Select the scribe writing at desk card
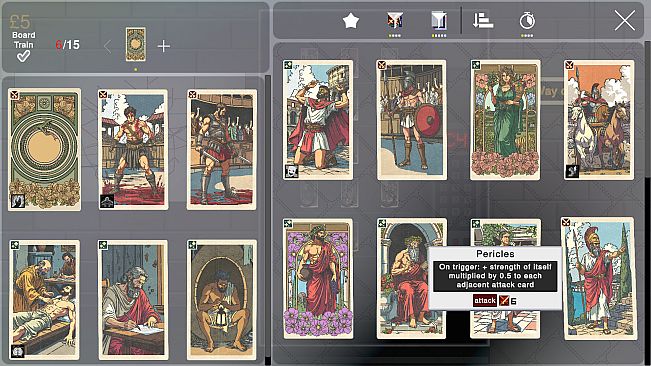The height and width of the screenshot is (366, 651). pos(133,300)
